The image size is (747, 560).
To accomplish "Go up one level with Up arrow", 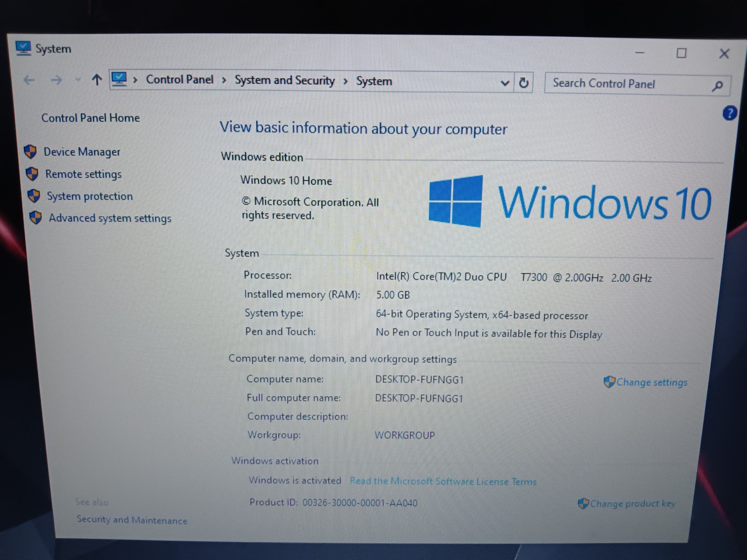I will point(97,80).
